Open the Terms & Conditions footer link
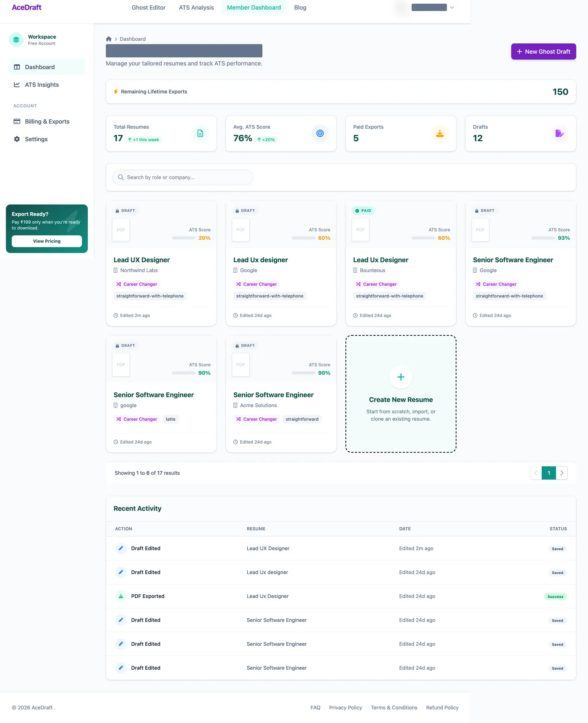This screenshot has height=723, width=588. [x=394, y=708]
